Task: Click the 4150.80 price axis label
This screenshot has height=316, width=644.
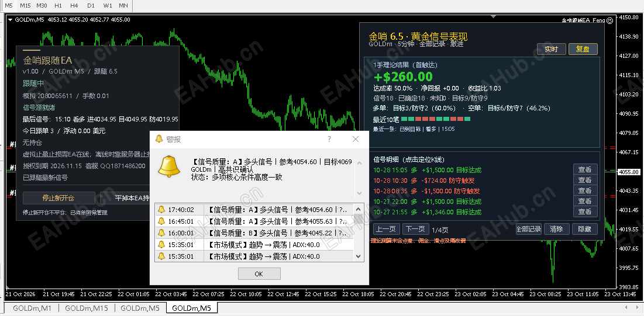Action: pos(629,18)
